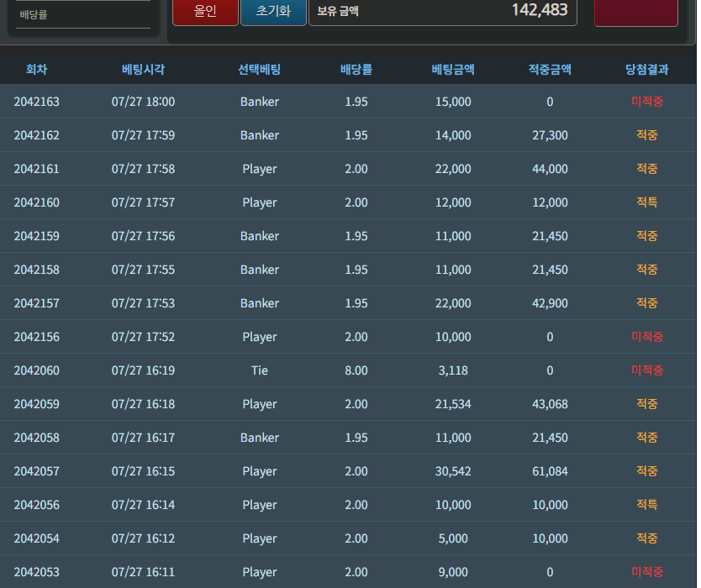Click round number 2042060

[x=37, y=370]
